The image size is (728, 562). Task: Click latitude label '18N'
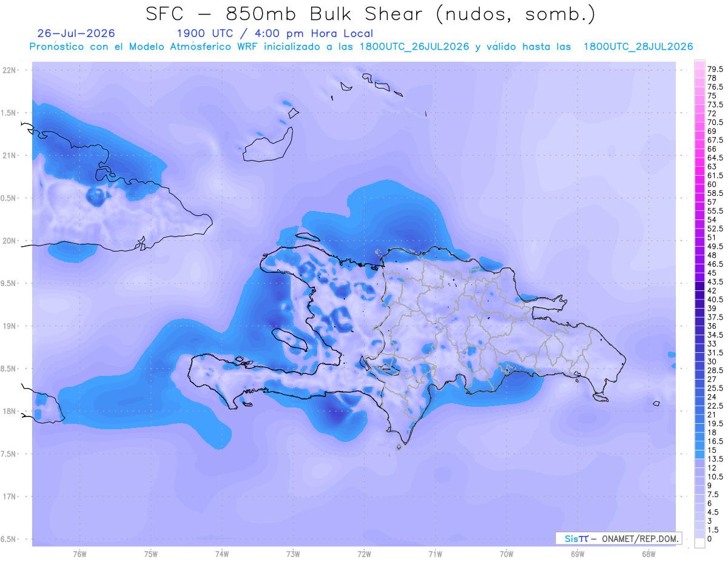pyautogui.click(x=10, y=412)
